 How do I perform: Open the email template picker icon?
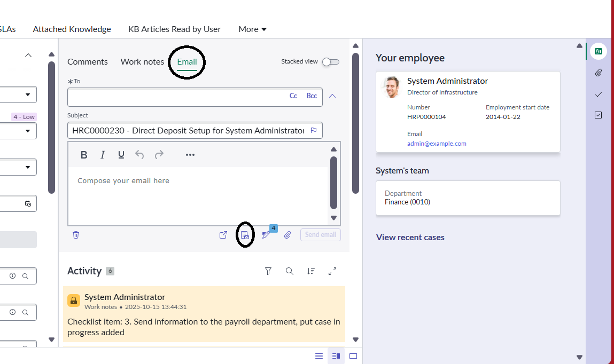pyautogui.click(x=245, y=235)
